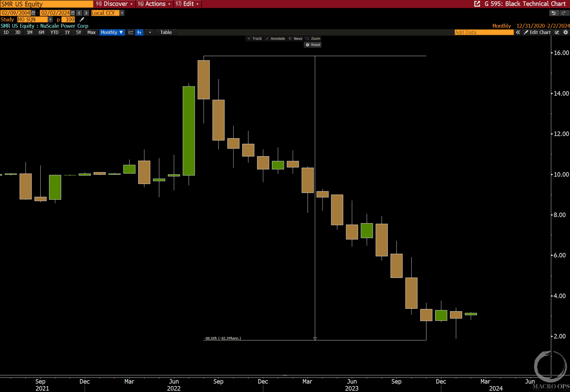Select the 6M time range
Image resolution: width=570 pixels, height=392 pixels.
point(41,32)
